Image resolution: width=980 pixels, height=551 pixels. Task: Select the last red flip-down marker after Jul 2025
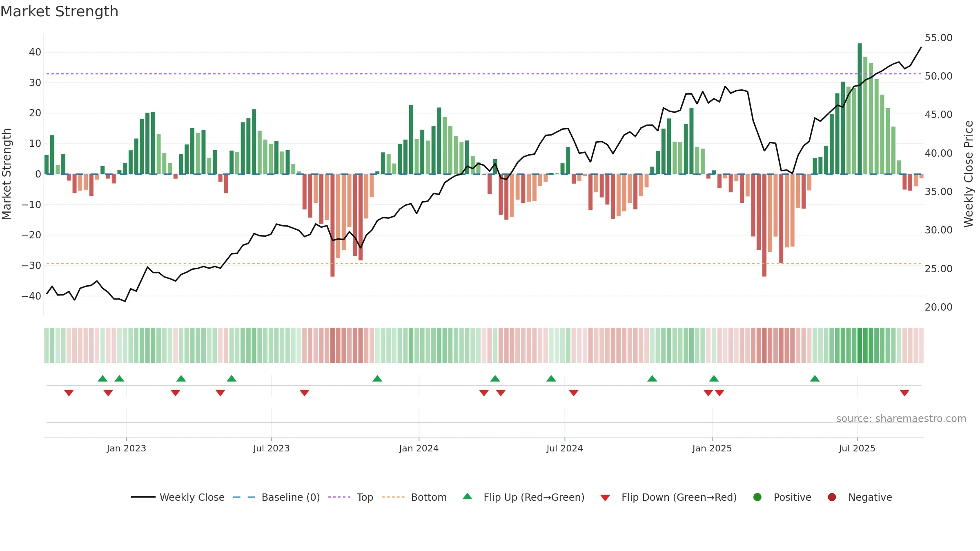tap(904, 393)
